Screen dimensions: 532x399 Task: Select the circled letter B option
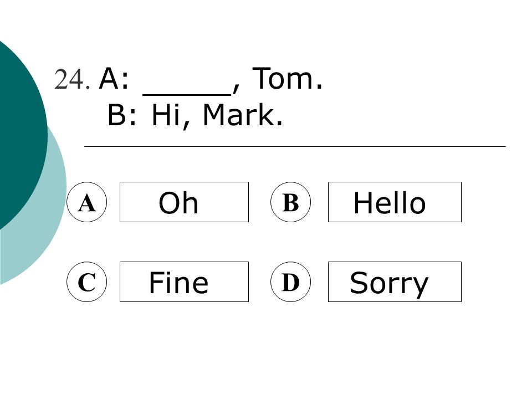[290, 202]
